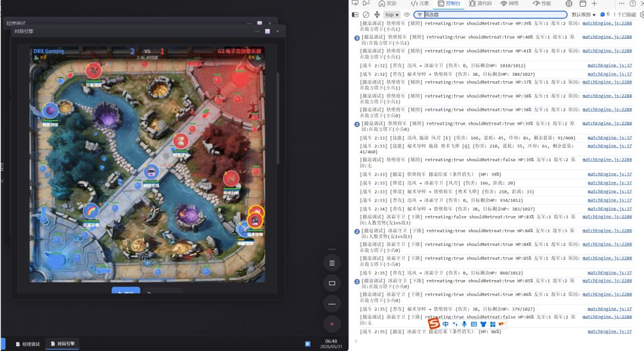Open the 源代码 (Sources) tab

[x=480, y=4]
